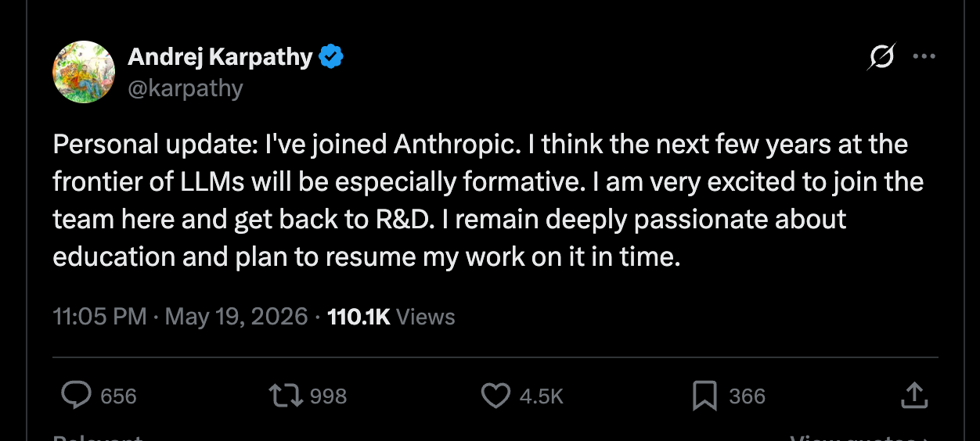Expand the Relevant replies sorting dropdown
This screenshot has height=441, width=980.
point(97,438)
